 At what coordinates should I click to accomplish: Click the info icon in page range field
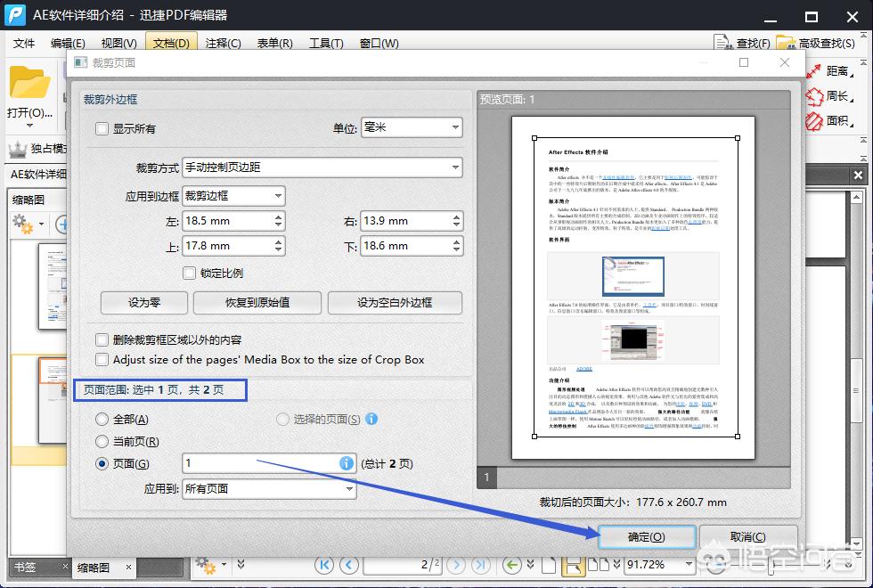[x=347, y=463]
